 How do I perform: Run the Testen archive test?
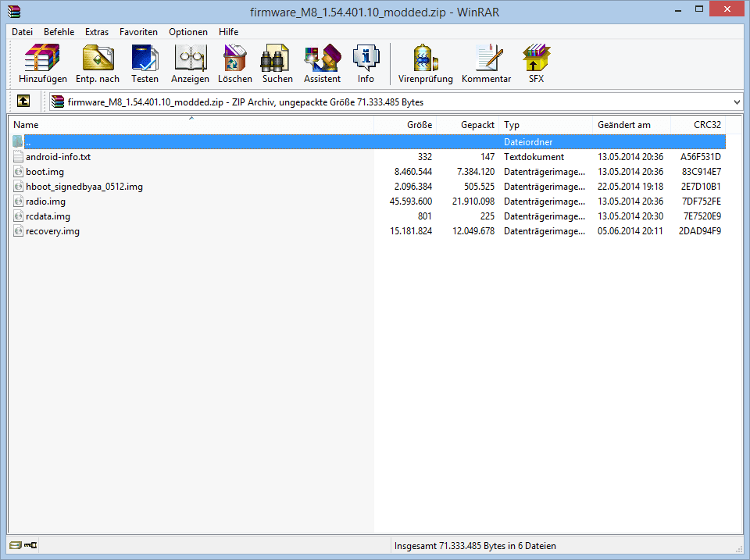coord(145,63)
